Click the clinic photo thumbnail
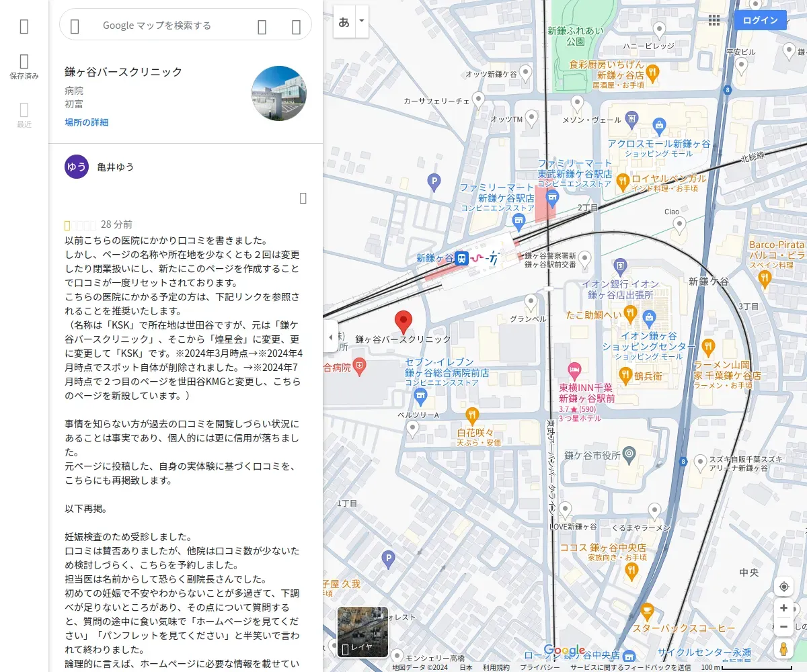This screenshot has height=672, width=807. (279, 93)
